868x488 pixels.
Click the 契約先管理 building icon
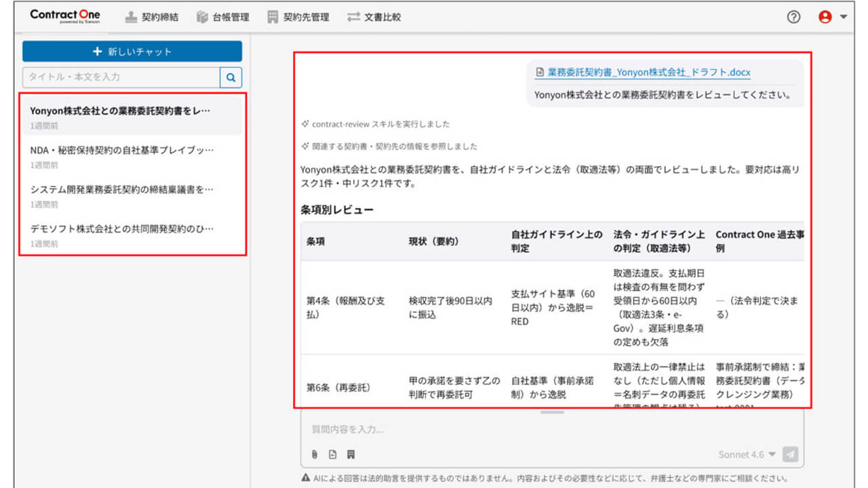coord(273,17)
